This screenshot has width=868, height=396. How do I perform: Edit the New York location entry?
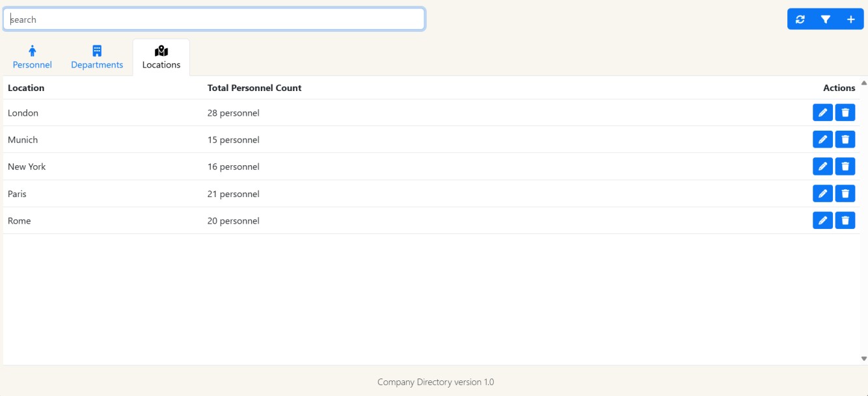click(822, 166)
